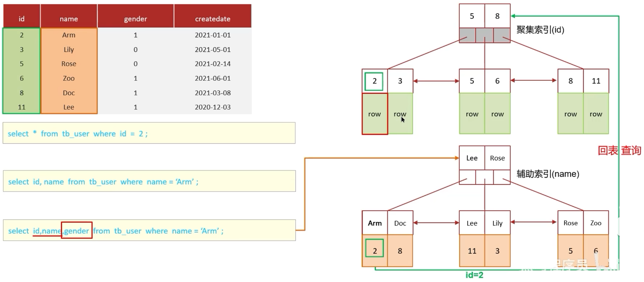Image resolution: width=644 pixels, height=282 pixels.
Task: Click root key 'Lee' of the secondary index
Action: (x=472, y=158)
